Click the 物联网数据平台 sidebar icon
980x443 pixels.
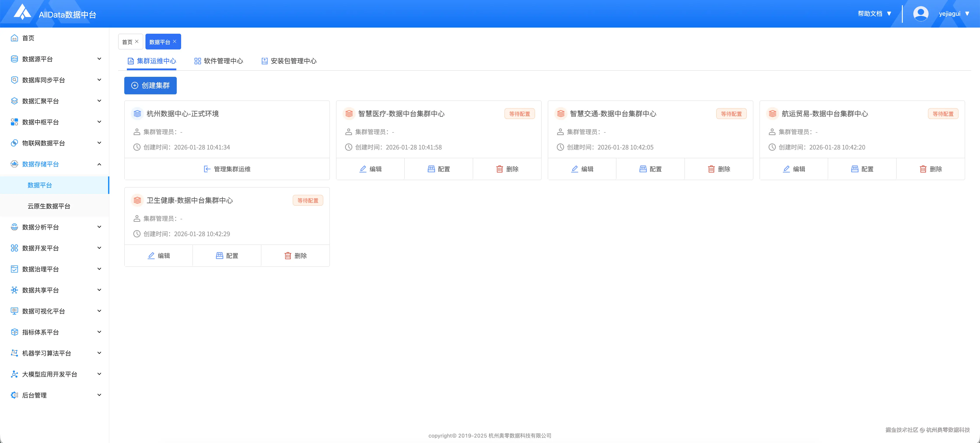pos(14,143)
